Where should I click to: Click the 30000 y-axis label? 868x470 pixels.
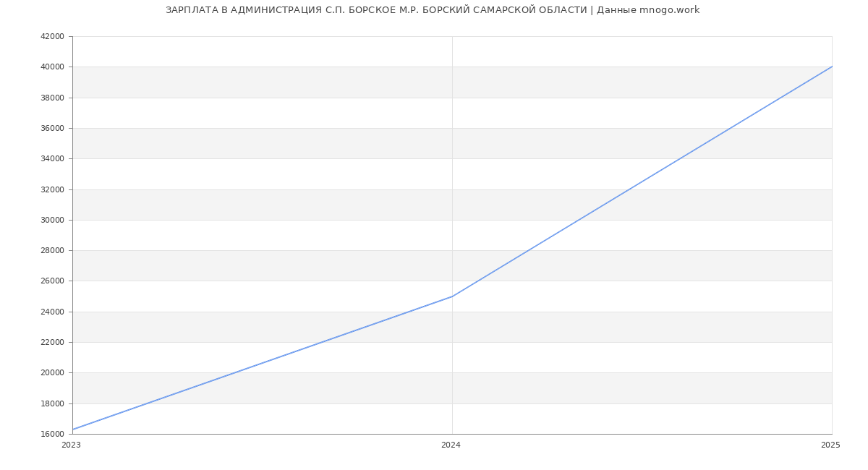click(53, 221)
